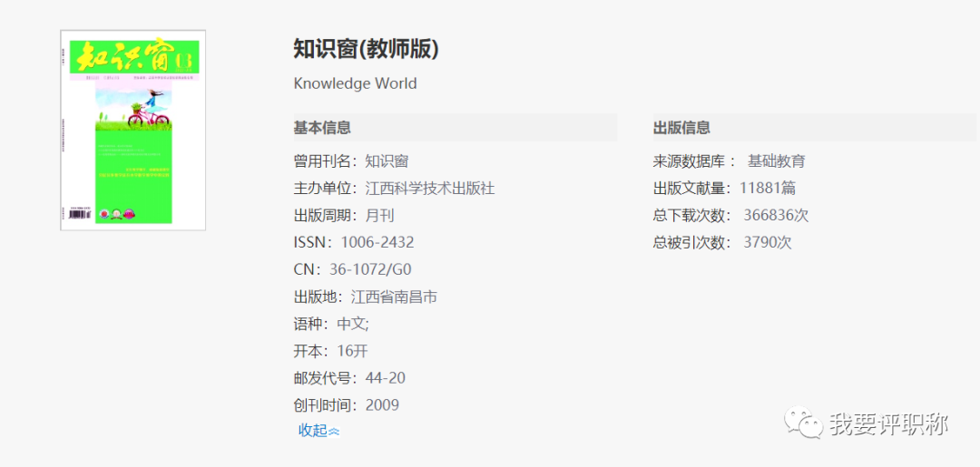The width and height of the screenshot is (980, 467).
Task: Click the sponsor 江西科学技术出版社
Action: pos(430,189)
